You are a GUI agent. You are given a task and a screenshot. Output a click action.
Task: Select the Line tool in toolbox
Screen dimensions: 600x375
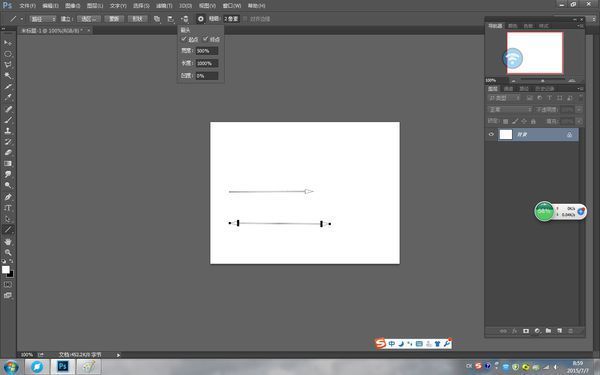(8, 230)
